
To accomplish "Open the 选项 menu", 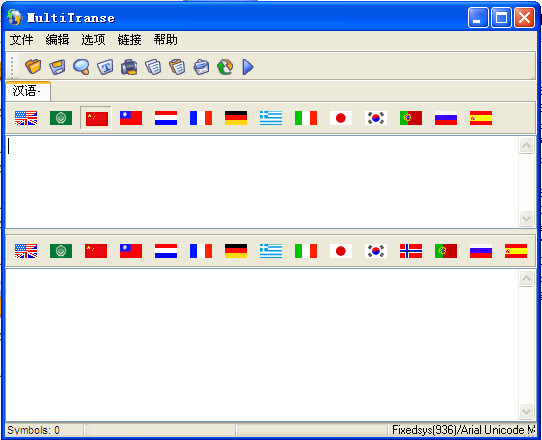I will (93, 40).
